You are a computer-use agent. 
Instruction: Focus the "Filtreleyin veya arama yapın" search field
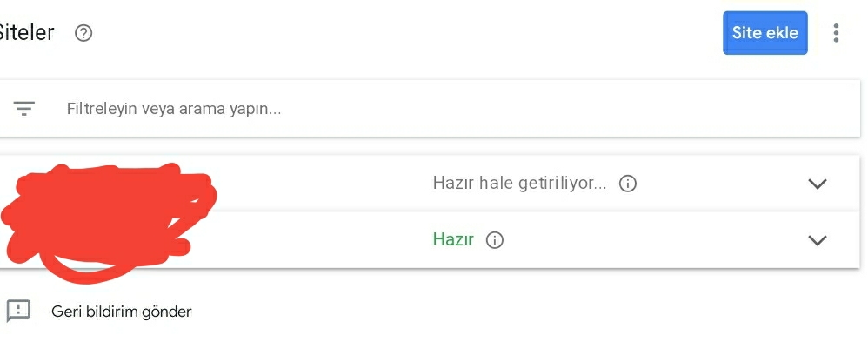click(x=430, y=108)
